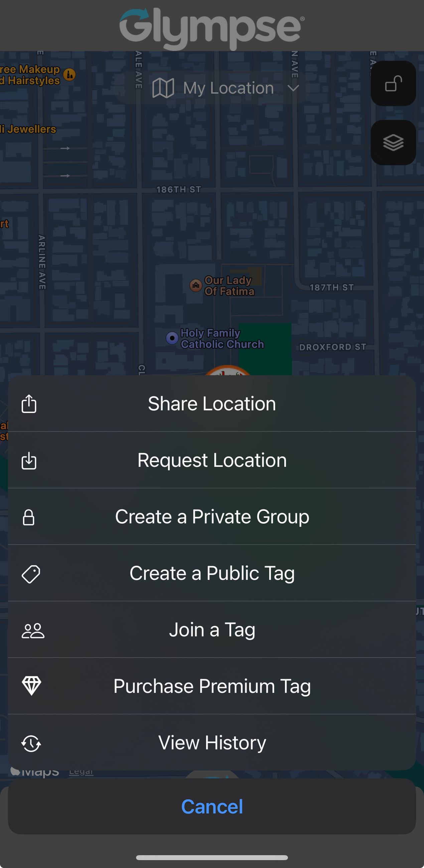Choose Request Location from the menu
Image resolution: width=424 pixels, height=868 pixels.
point(212,460)
